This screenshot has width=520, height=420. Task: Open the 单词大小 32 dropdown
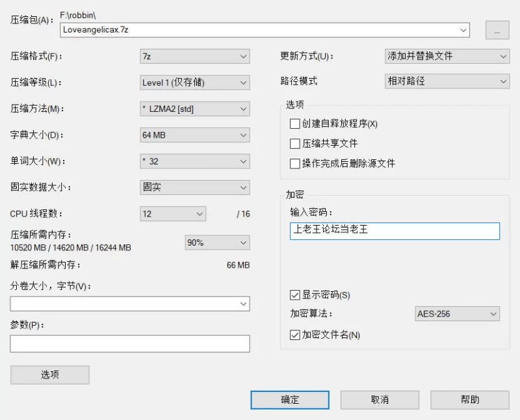point(194,161)
